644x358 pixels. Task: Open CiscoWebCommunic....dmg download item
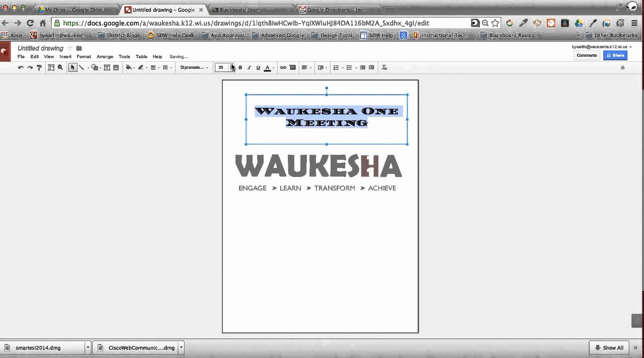(x=136, y=347)
